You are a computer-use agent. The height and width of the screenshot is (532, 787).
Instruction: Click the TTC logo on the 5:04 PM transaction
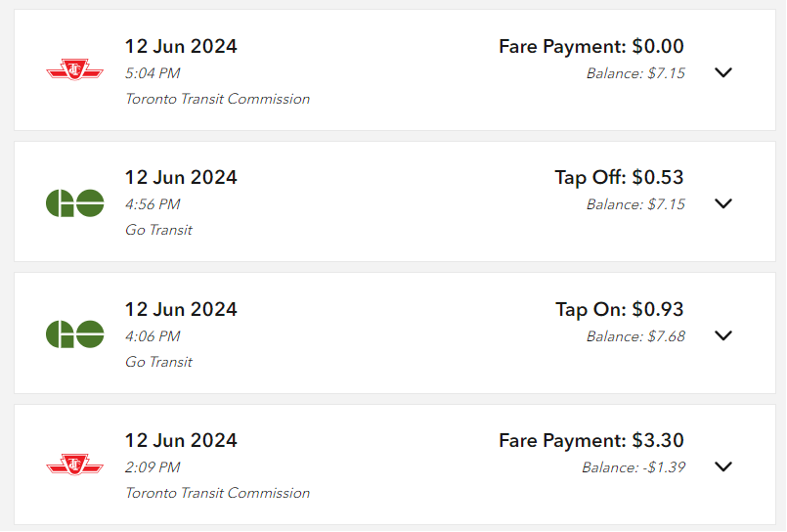74,69
